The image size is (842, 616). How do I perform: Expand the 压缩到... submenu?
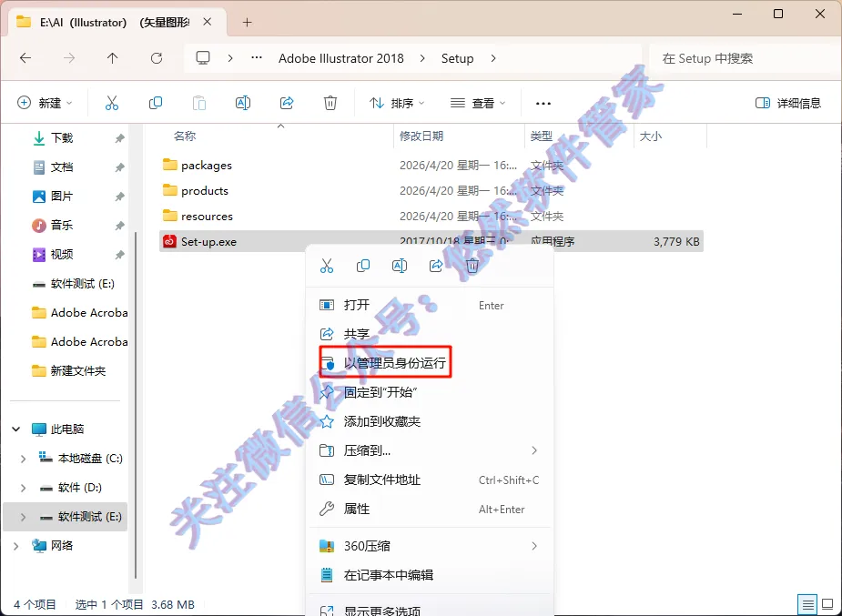pos(534,450)
